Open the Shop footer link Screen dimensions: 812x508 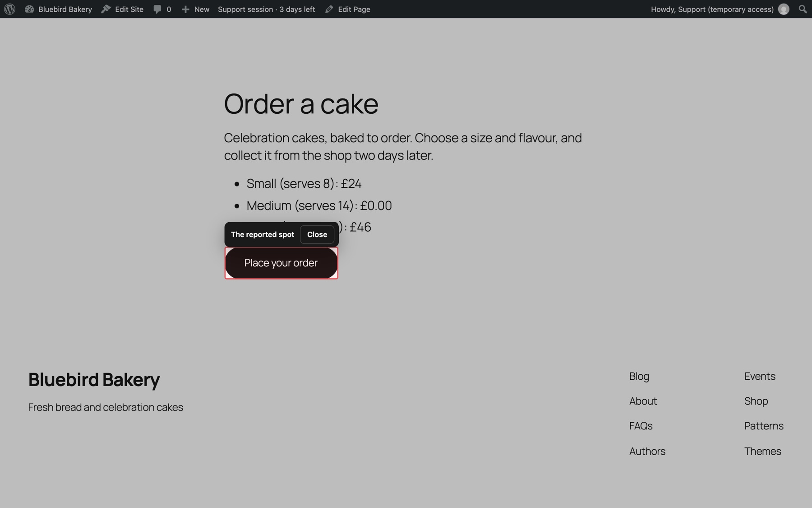click(756, 401)
